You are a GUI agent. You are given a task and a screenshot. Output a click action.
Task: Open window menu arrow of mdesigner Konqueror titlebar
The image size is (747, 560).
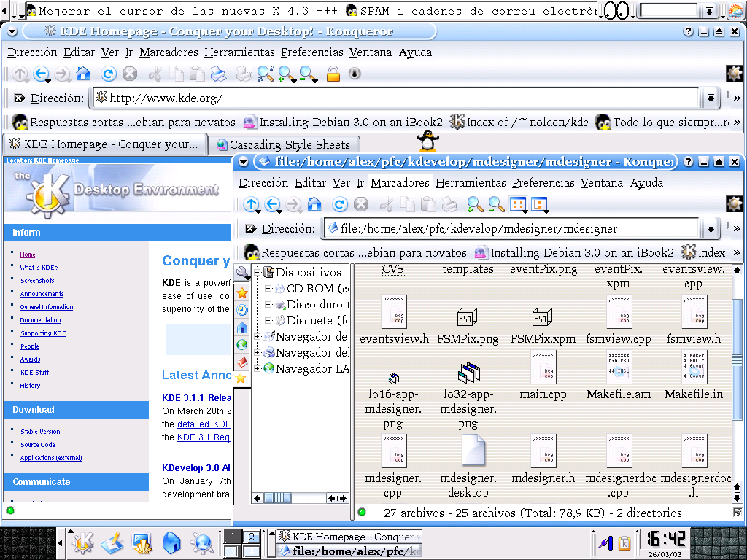(x=244, y=162)
